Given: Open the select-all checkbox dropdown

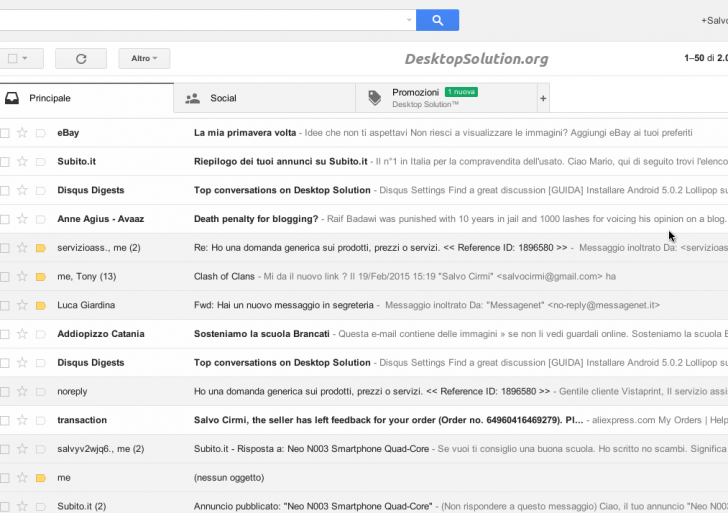Looking at the screenshot, I should [24, 59].
